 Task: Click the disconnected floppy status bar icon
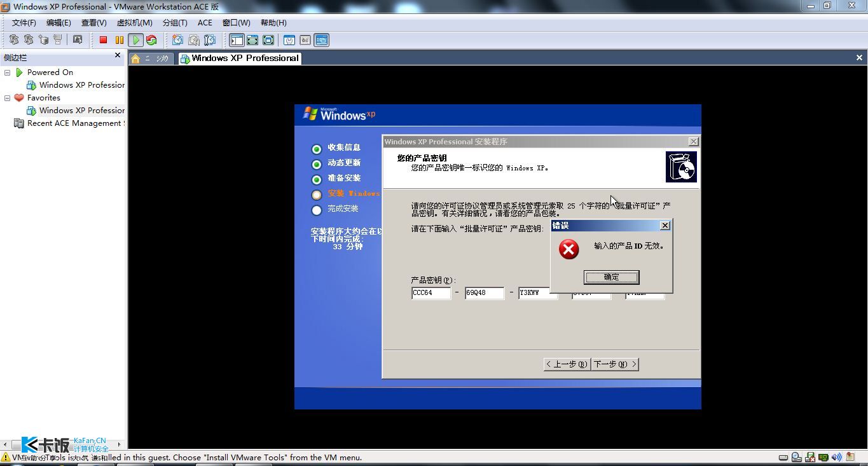811,457
